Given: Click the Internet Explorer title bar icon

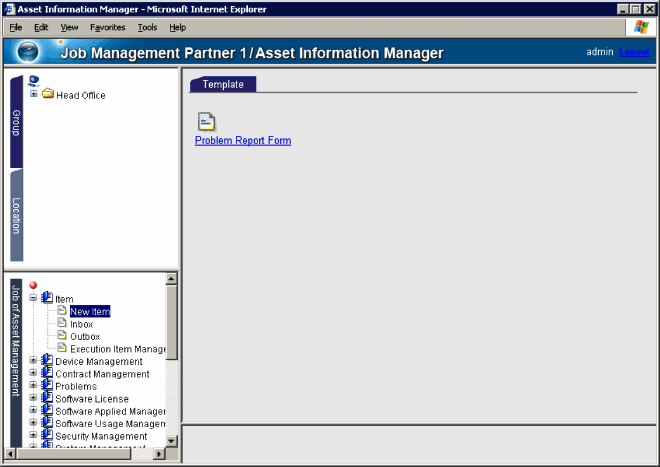Looking at the screenshot, I should (x=10, y=9).
